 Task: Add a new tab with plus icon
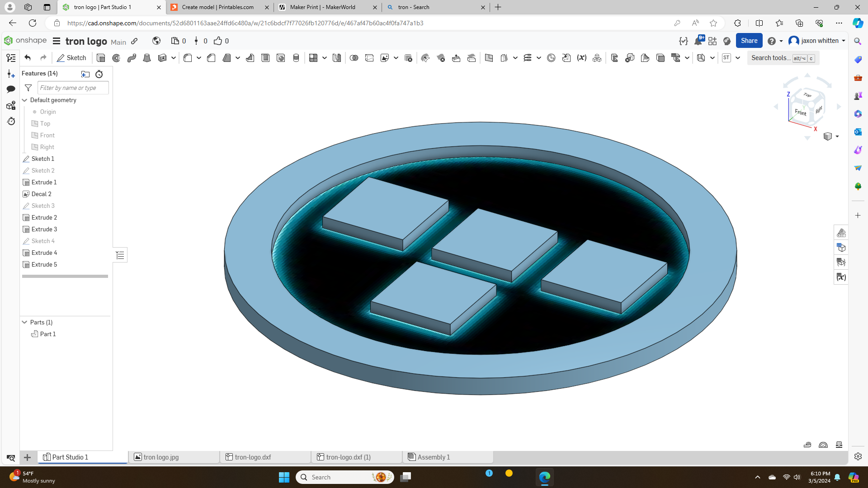pos(27,457)
